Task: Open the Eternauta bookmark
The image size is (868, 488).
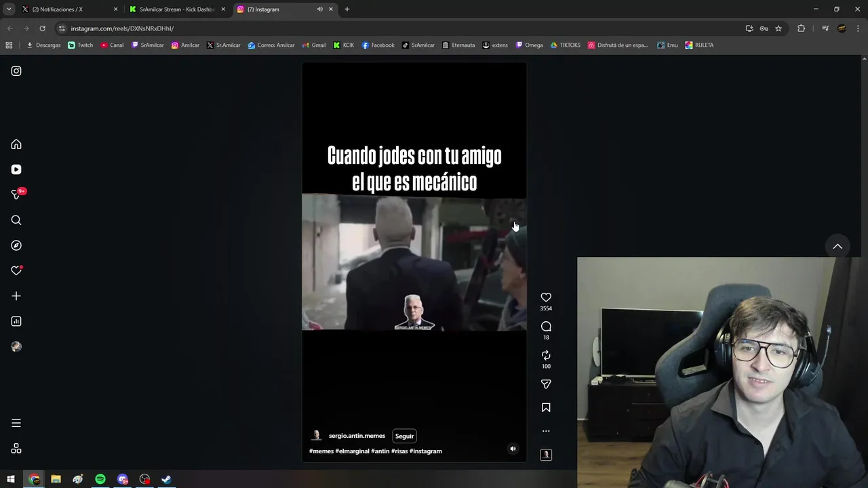Action: pyautogui.click(x=458, y=45)
